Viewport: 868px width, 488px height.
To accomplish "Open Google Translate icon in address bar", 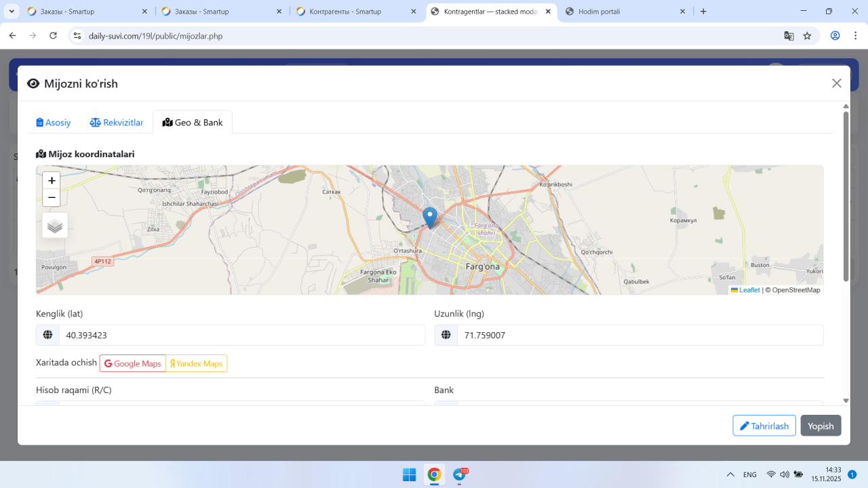I will pyautogui.click(x=789, y=36).
